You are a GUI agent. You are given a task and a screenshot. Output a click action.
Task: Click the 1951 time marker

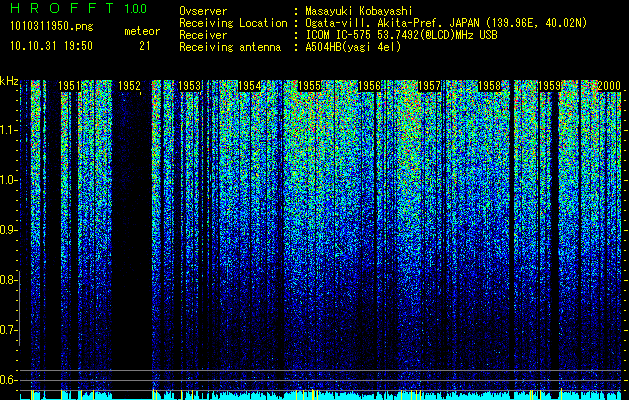(70, 86)
